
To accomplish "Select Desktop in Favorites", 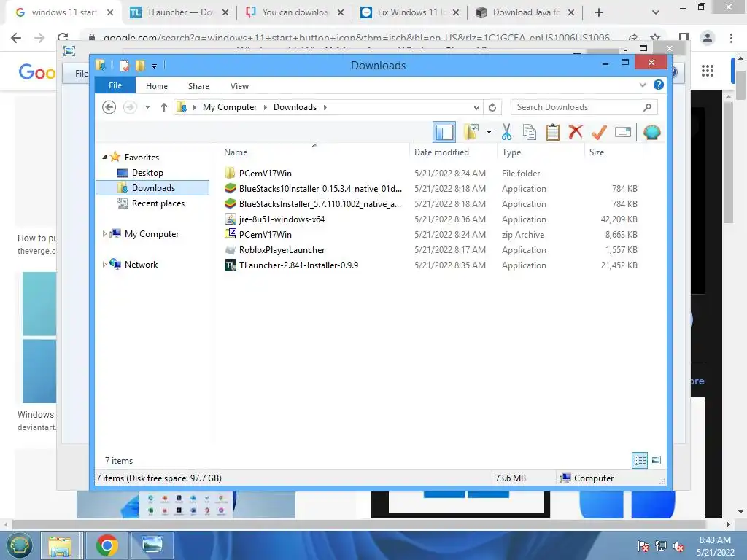I will (x=147, y=172).
